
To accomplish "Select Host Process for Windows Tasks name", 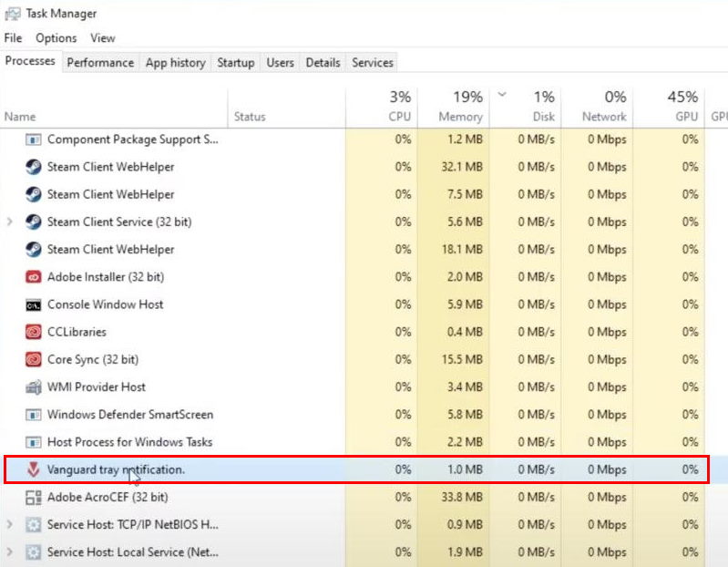I will [130, 442].
